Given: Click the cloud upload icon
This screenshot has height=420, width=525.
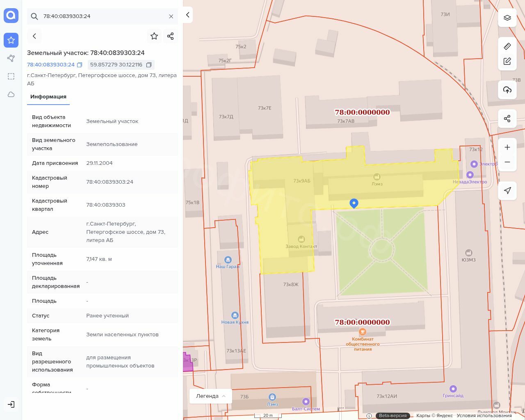Looking at the screenshot, I should 507,90.
